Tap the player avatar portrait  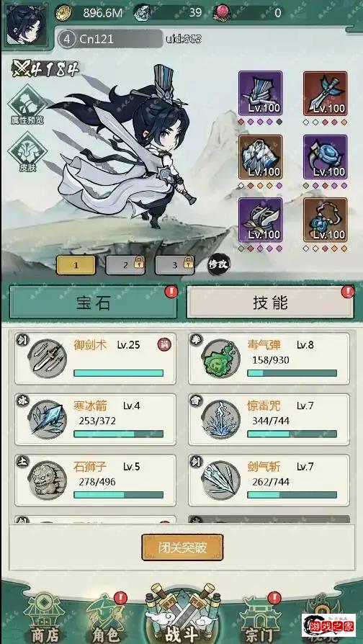pos(24,24)
